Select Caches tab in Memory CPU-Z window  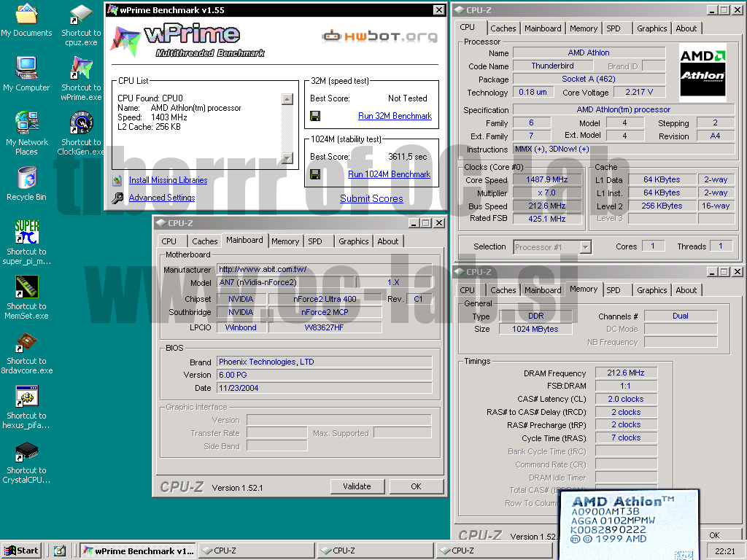tap(503, 290)
